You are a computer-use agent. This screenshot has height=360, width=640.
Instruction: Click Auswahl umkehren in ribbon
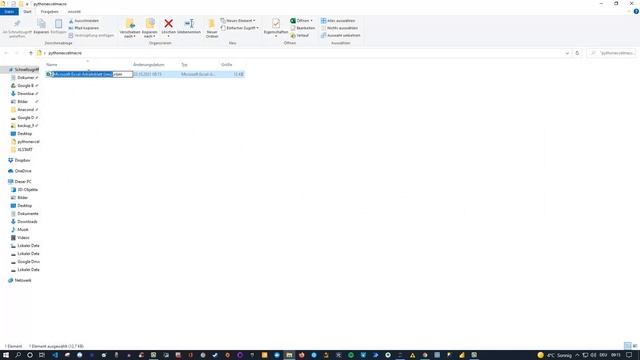340,35
